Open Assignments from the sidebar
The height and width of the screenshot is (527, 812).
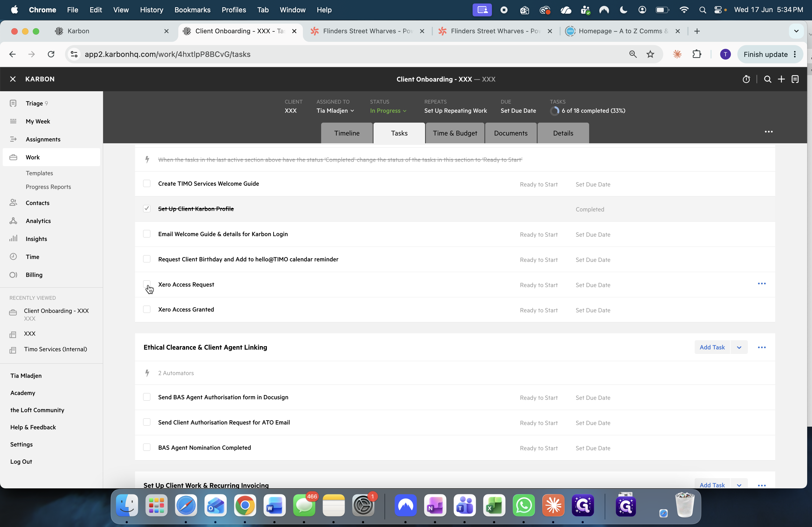(x=51, y=139)
